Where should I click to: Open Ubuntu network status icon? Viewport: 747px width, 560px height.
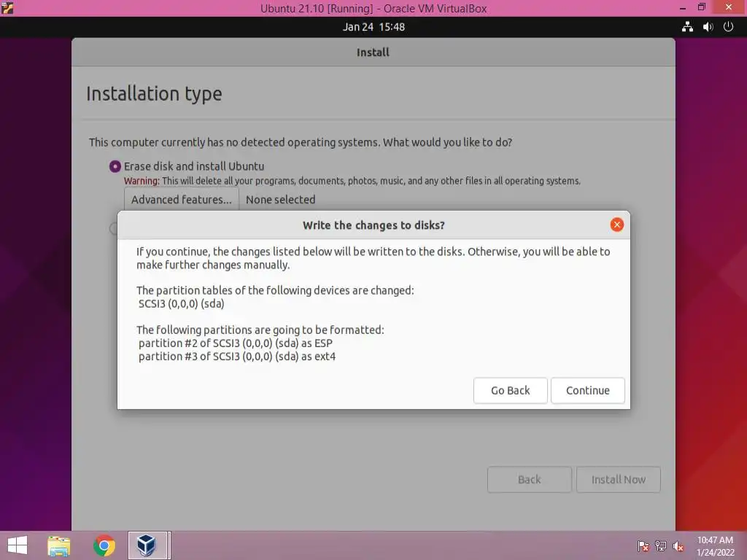pos(687,27)
